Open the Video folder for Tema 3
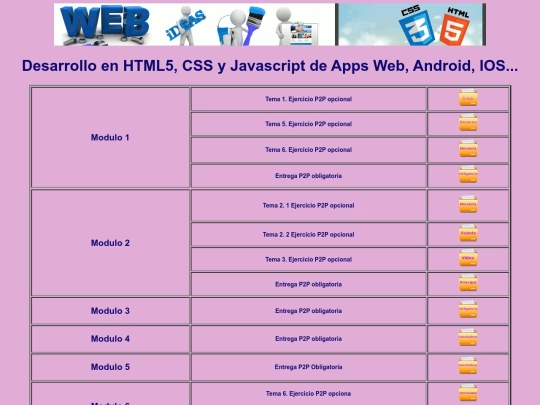Viewport: 540px width, 405px height. pyautogui.click(x=468, y=258)
